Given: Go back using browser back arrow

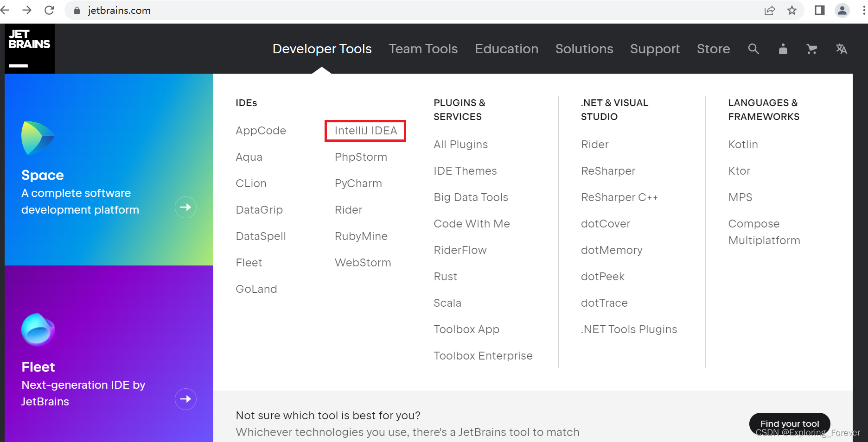Looking at the screenshot, I should [5, 10].
